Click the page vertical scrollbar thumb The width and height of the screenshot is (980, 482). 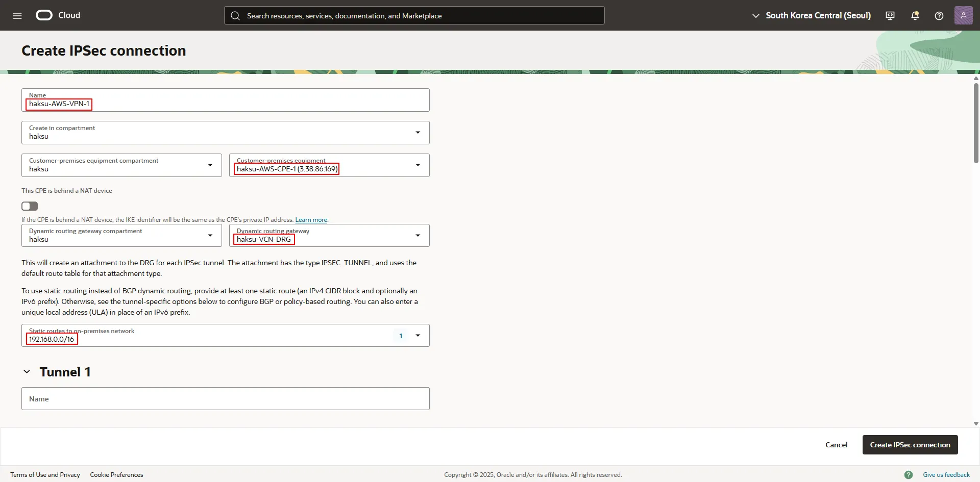point(976,122)
